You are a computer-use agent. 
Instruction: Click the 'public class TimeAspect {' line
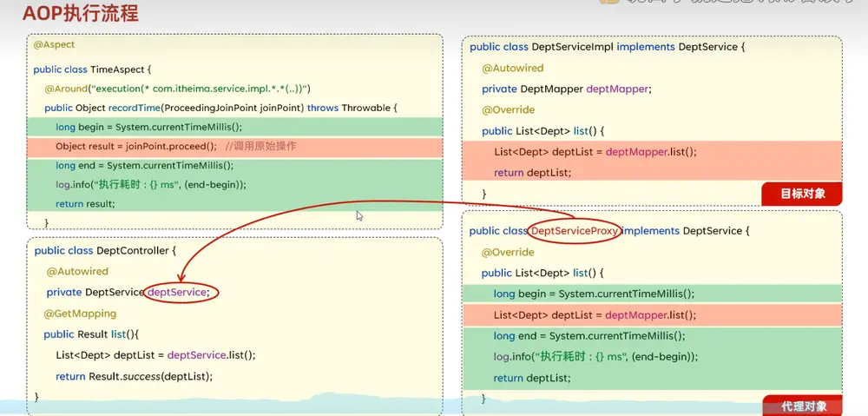point(93,69)
